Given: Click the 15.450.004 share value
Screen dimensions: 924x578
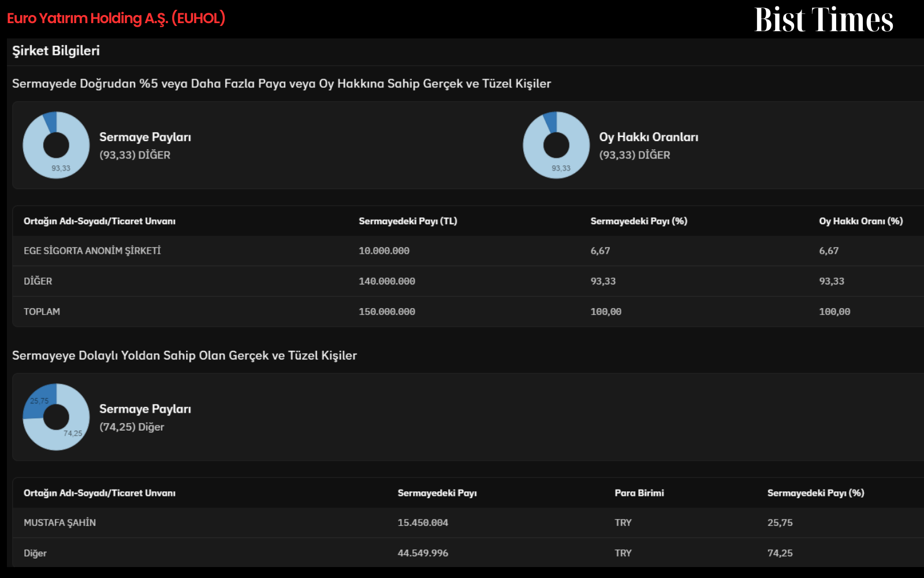Looking at the screenshot, I should pyautogui.click(x=423, y=523).
